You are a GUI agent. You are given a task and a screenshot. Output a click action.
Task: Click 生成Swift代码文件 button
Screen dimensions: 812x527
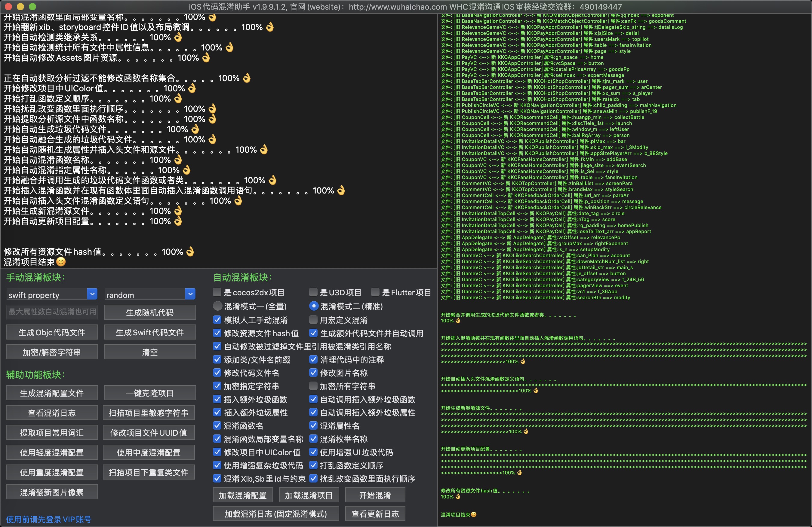(x=150, y=332)
